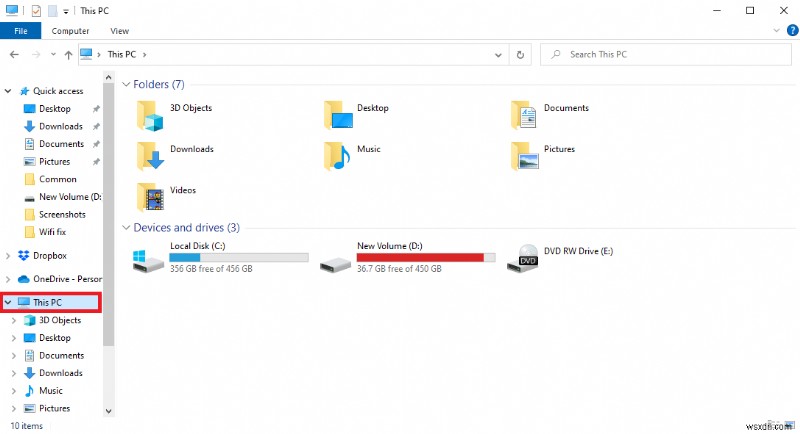Select the Wifi fix folder in sidebar

click(x=53, y=232)
